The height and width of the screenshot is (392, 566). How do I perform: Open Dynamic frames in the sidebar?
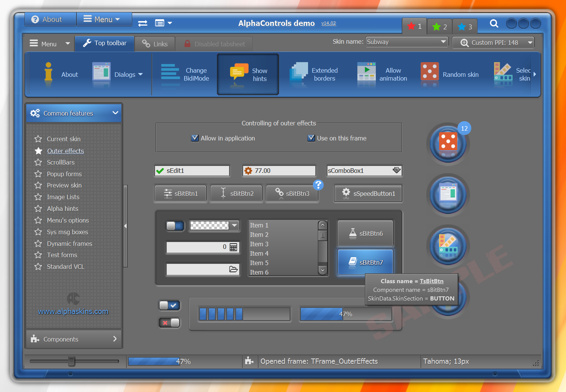pos(70,244)
